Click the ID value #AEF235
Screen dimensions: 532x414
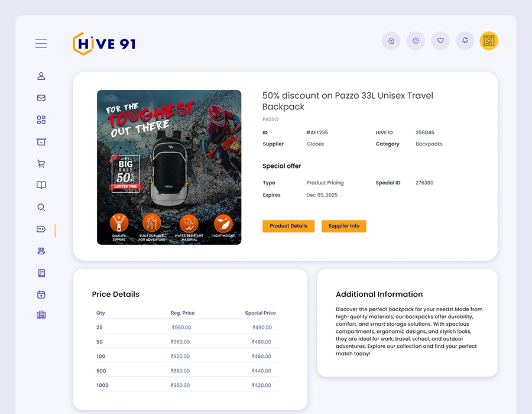[317, 132]
